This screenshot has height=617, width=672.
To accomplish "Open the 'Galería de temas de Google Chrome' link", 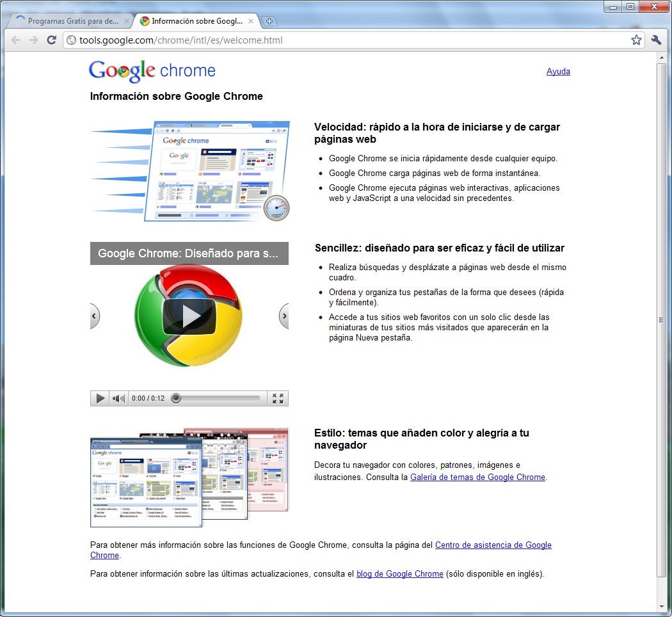I will [477, 477].
